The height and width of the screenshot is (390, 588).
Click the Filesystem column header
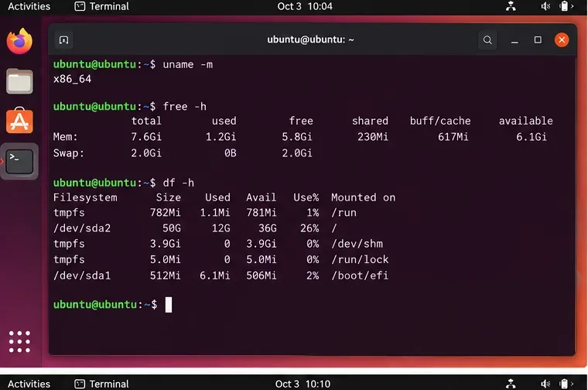tap(85, 197)
